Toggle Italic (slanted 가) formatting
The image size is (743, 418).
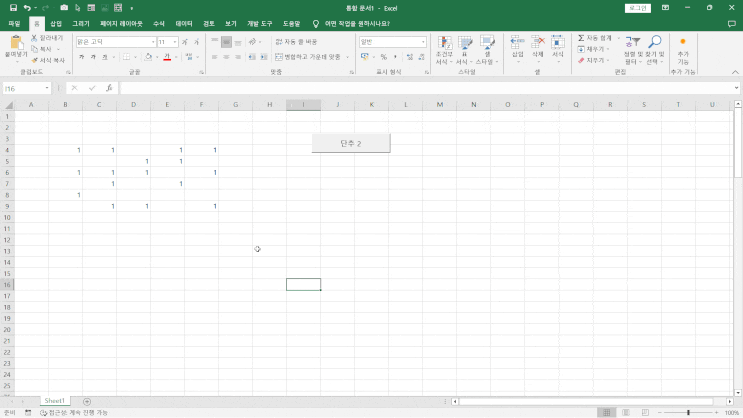coord(93,57)
